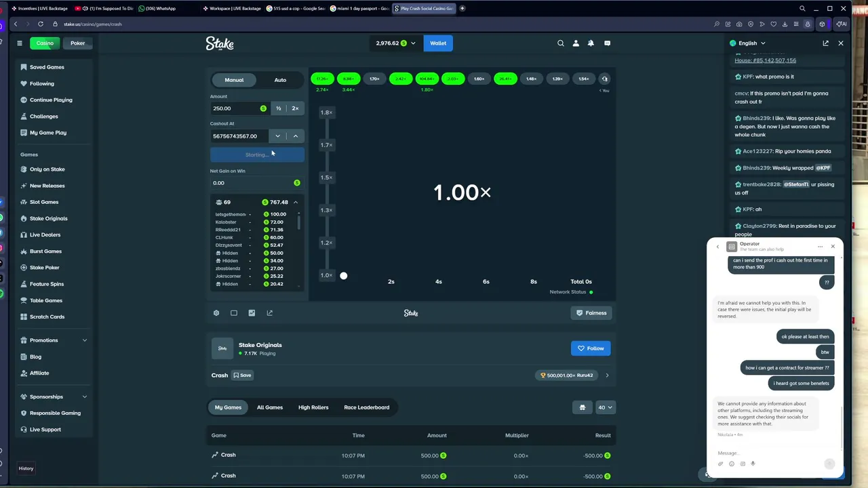Open the Wallet

[x=438, y=43]
